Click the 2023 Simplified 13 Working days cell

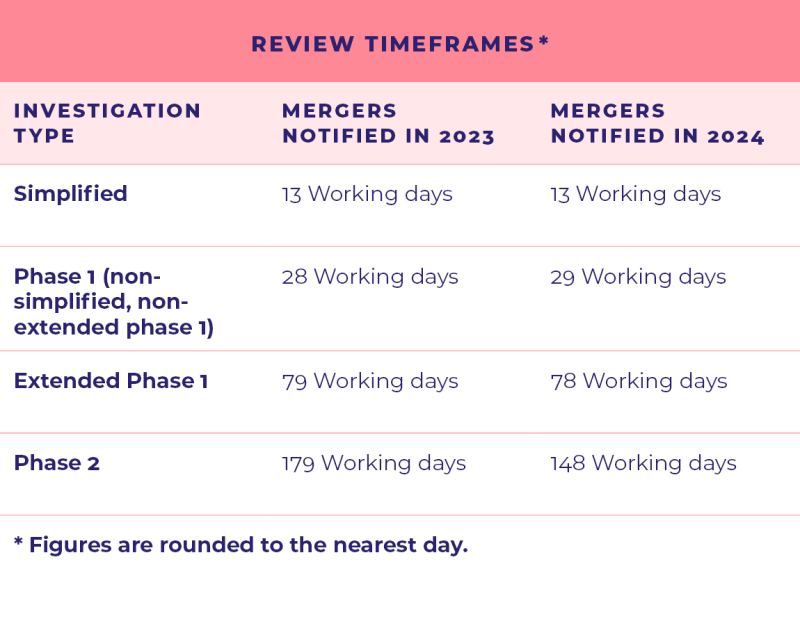coord(367,194)
